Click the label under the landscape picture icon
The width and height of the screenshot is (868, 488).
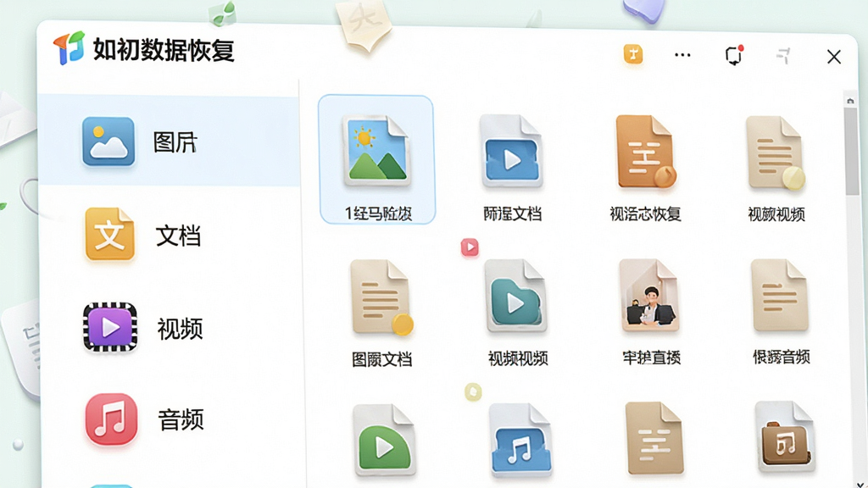(x=378, y=213)
